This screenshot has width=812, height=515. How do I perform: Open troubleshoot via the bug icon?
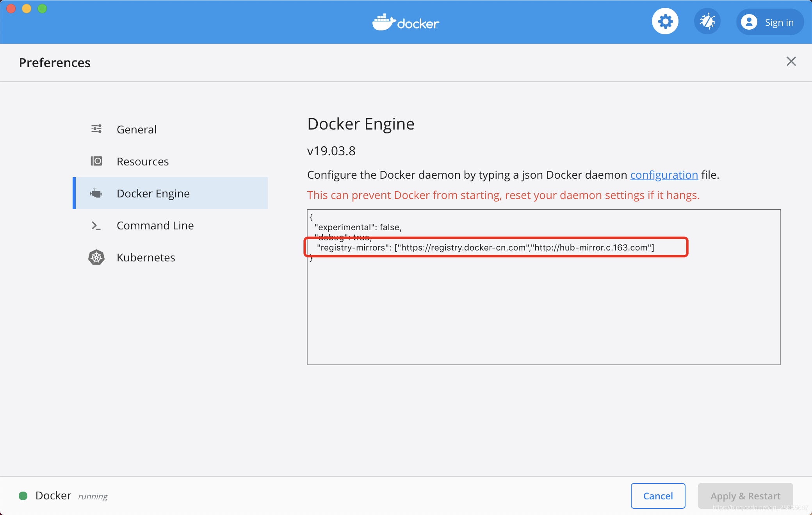point(707,21)
